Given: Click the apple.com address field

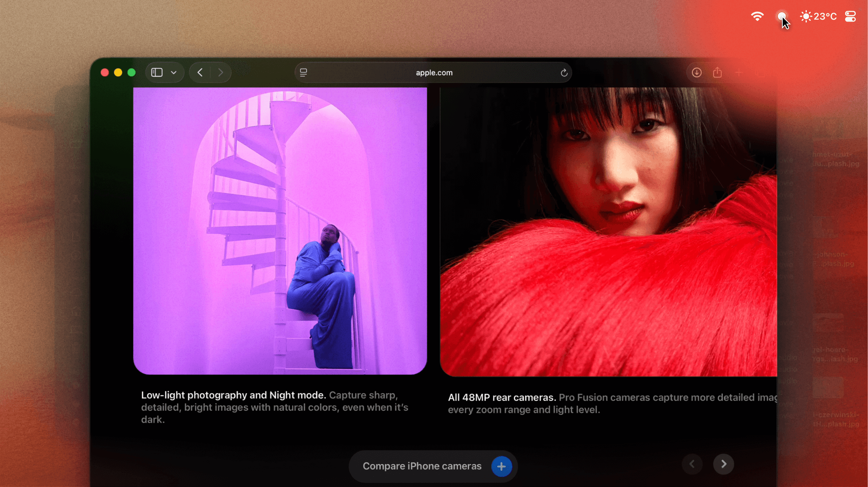Looking at the screenshot, I should click(434, 73).
